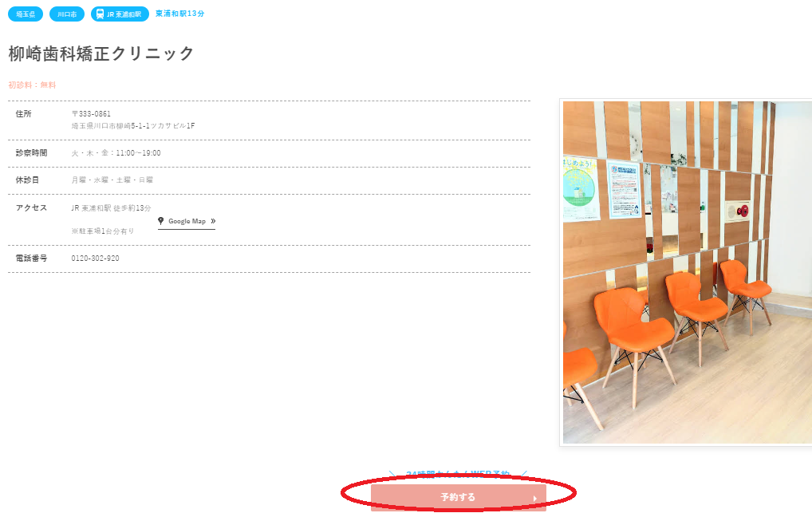Click the arrow on the 予約する button
Image resolution: width=812 pixels, height=517 pixels.
(x=535, y=499)
